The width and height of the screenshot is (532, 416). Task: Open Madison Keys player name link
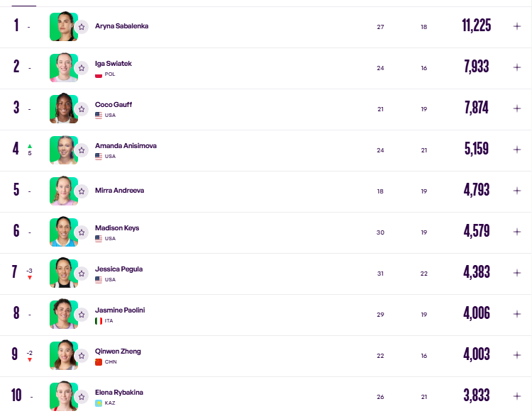click(x=117, y=227)
